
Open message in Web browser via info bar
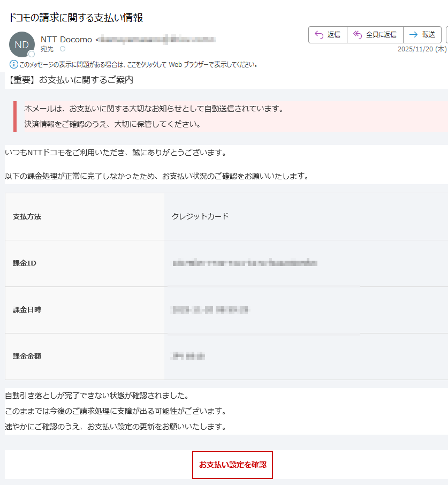139,65
